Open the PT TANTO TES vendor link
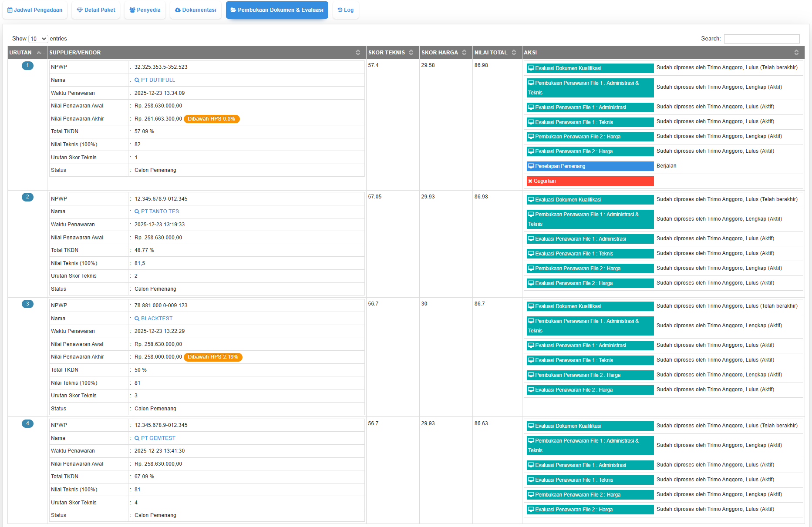This screenshot has height=527, width=812. (160, 211)
